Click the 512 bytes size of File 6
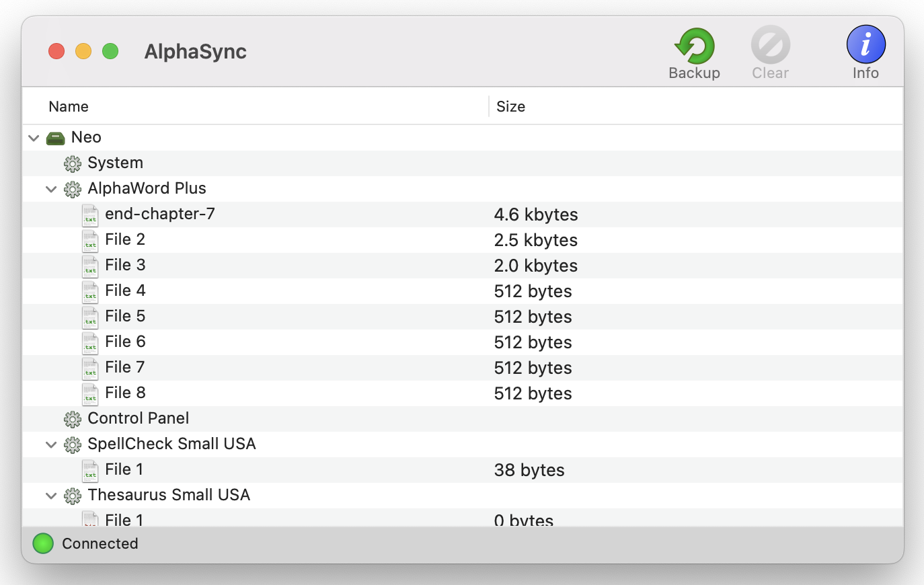This screenshot has height=585, width=924. (533, 342)
